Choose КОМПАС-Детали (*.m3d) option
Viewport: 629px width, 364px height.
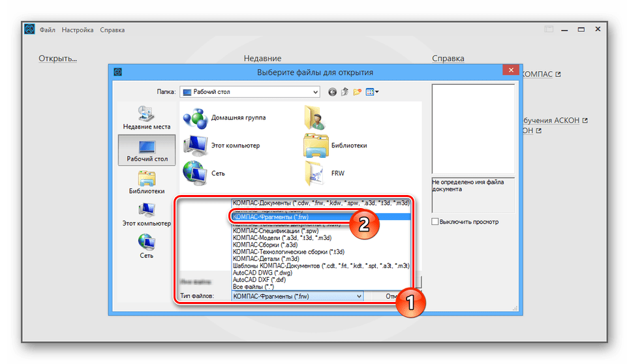[x=321, y=258]
